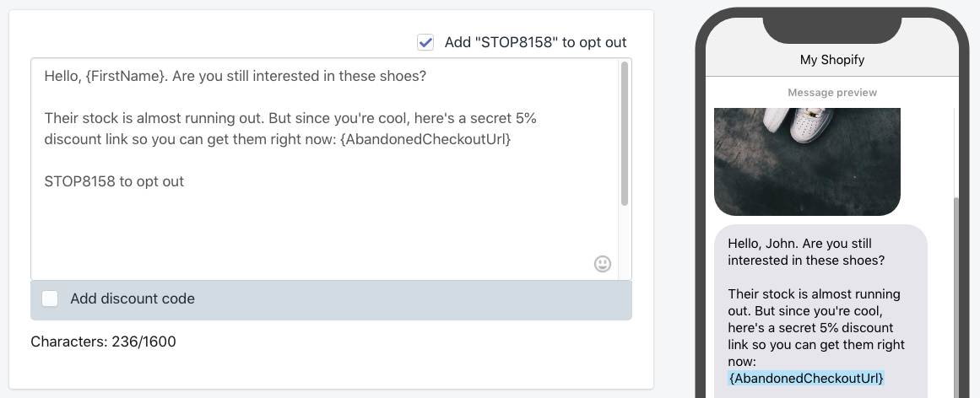Screen dimensions: 980x398
Task: Click the Message preview label
Action: point(832,93)
